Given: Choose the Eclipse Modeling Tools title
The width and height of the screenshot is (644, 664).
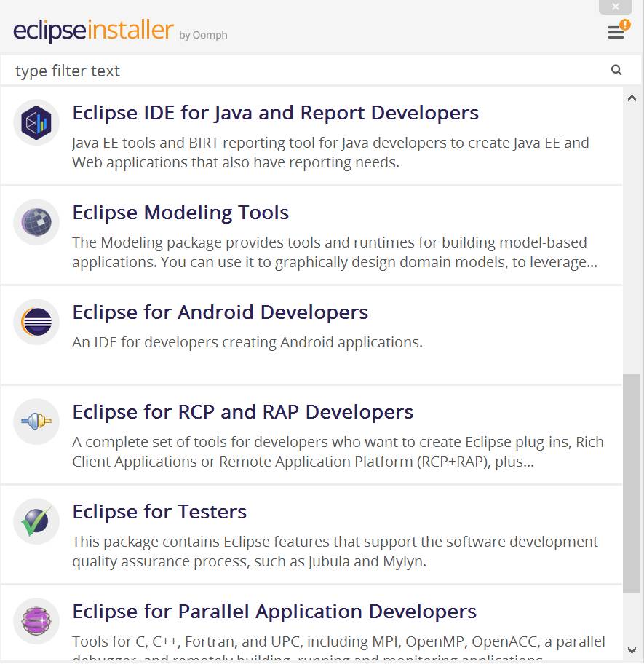Looking at the screenshot, I should coord(180,213).
